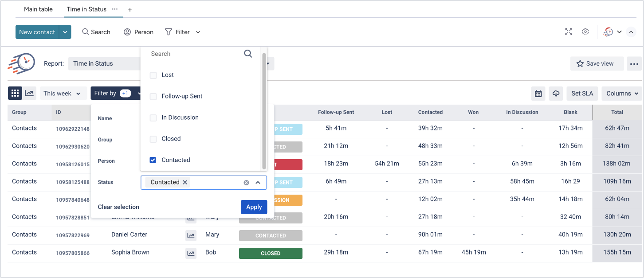Enable the Follow-up Sent checkbox
The image size is (644, 278).
tap(153, 97)
